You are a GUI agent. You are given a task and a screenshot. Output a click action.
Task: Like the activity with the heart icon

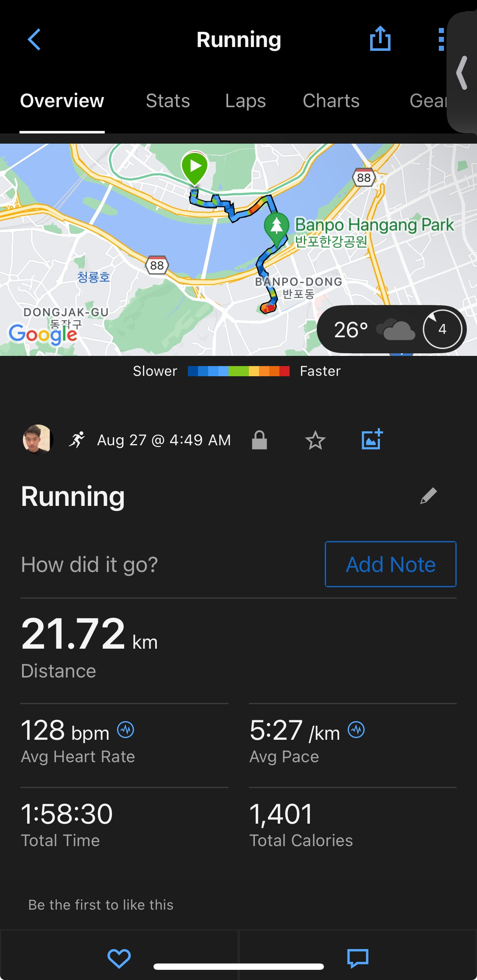[x=119, y=958]
